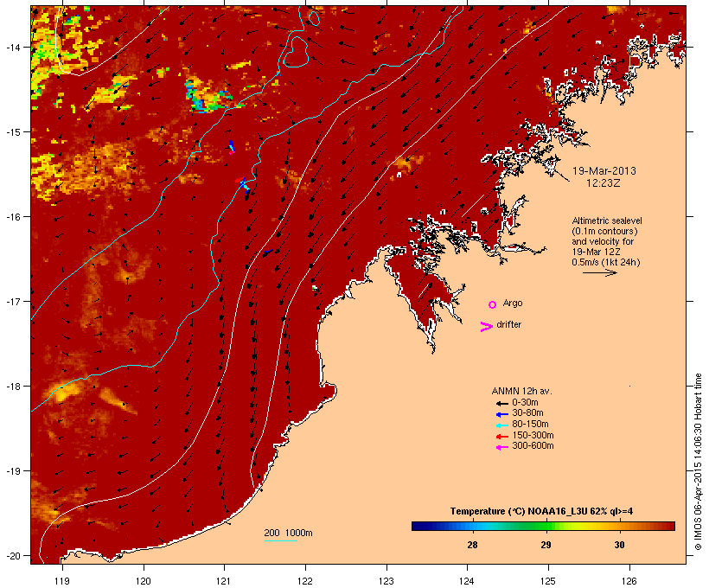The image size is (709, 588).
Task: Click the 119 longitude axis label
Action: click(62, 581)
